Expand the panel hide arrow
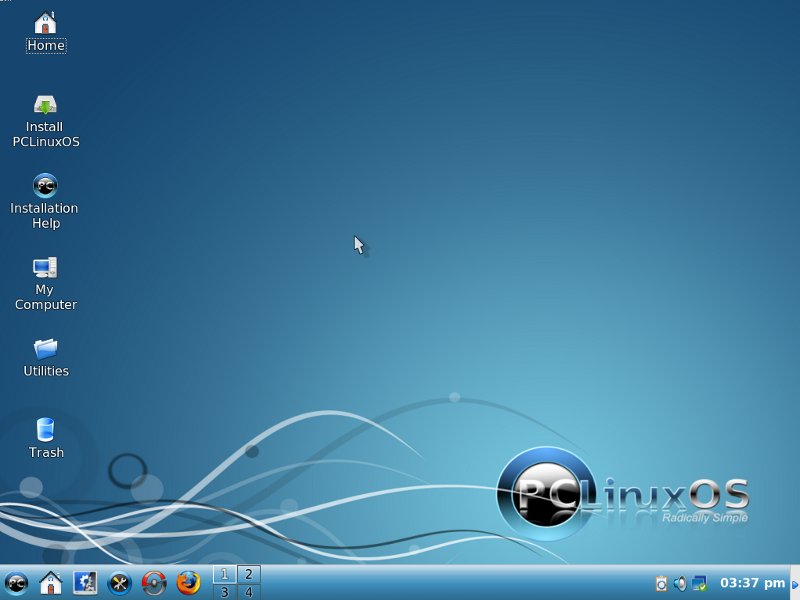800x600 pixels. click(795, 583)
